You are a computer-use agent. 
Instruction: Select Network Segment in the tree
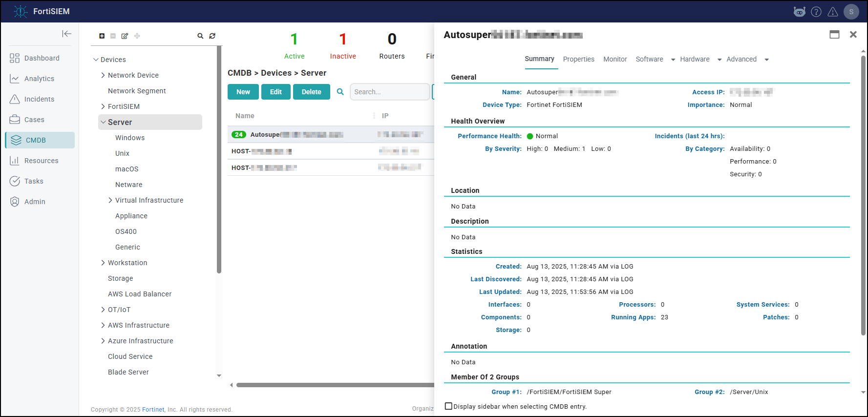coord(137,91)
